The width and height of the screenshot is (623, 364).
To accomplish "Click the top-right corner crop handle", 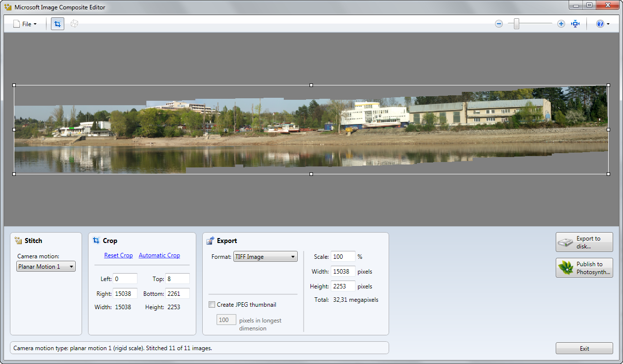I will pos(608,85).
